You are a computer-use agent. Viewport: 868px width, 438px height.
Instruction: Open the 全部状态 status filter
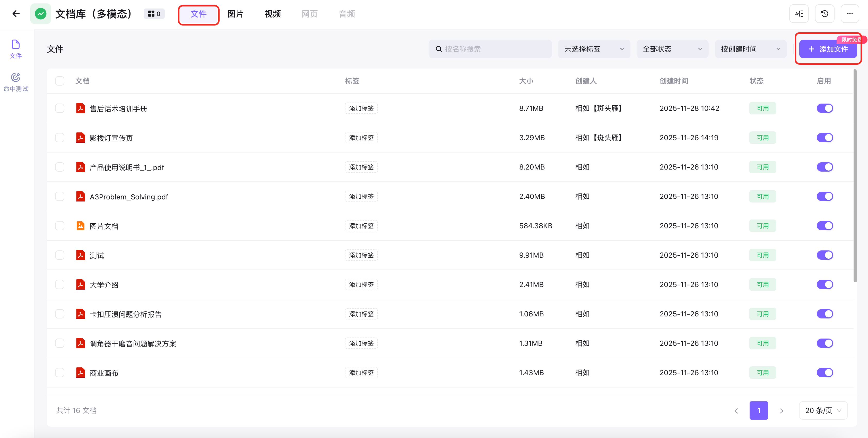(x=672, y=49)
